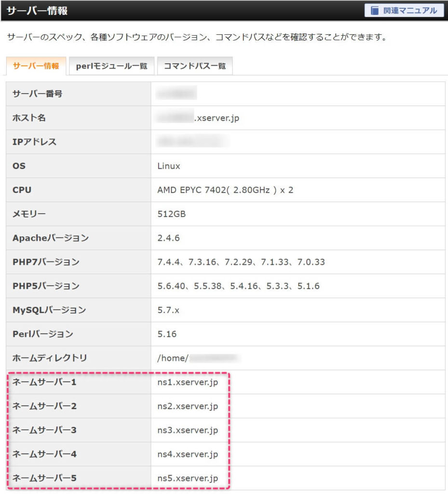Click the Perlバージョン label
This screenshot has height=494, width=448.
click(43, 334)
